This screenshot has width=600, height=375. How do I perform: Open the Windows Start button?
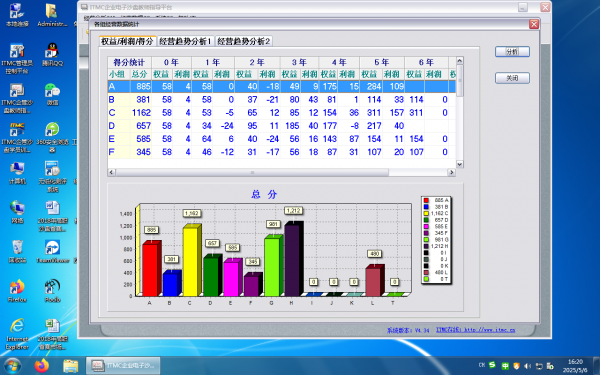coord(12,366)
